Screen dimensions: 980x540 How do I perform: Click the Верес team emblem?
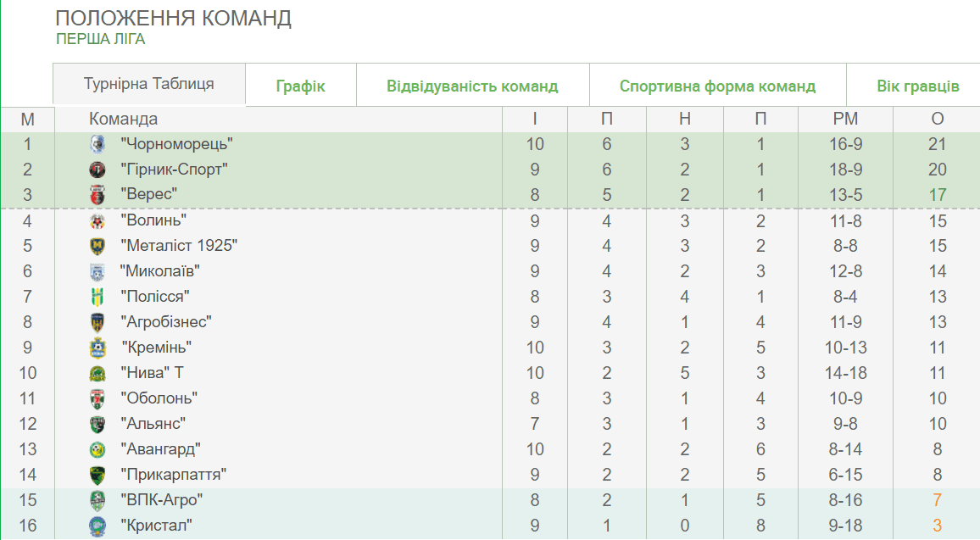(x=97, y=195)
